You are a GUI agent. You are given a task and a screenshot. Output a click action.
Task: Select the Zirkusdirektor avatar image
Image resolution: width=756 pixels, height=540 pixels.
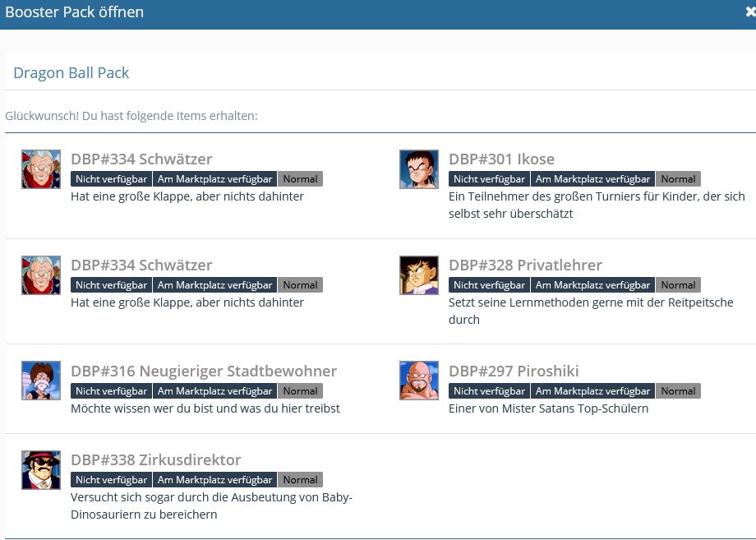pos(41,470)
